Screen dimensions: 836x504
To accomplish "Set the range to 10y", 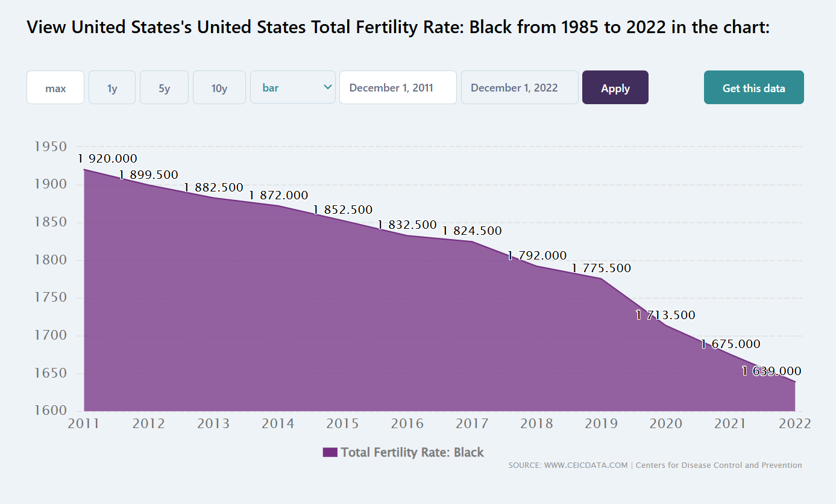I will point(219,87).
